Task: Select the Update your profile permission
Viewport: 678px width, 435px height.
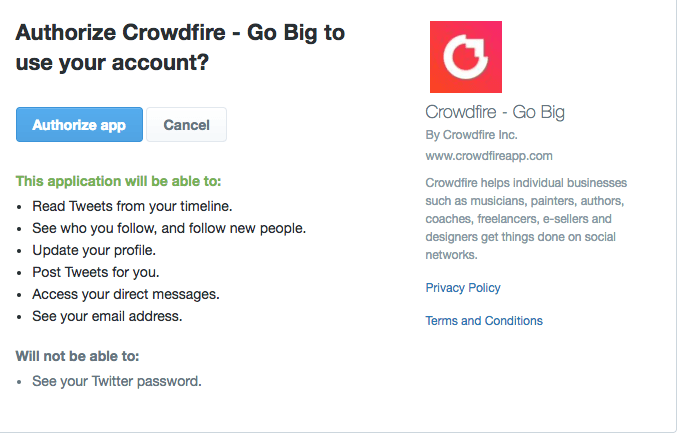Action: pyautogui.click(x=94, y=250)
